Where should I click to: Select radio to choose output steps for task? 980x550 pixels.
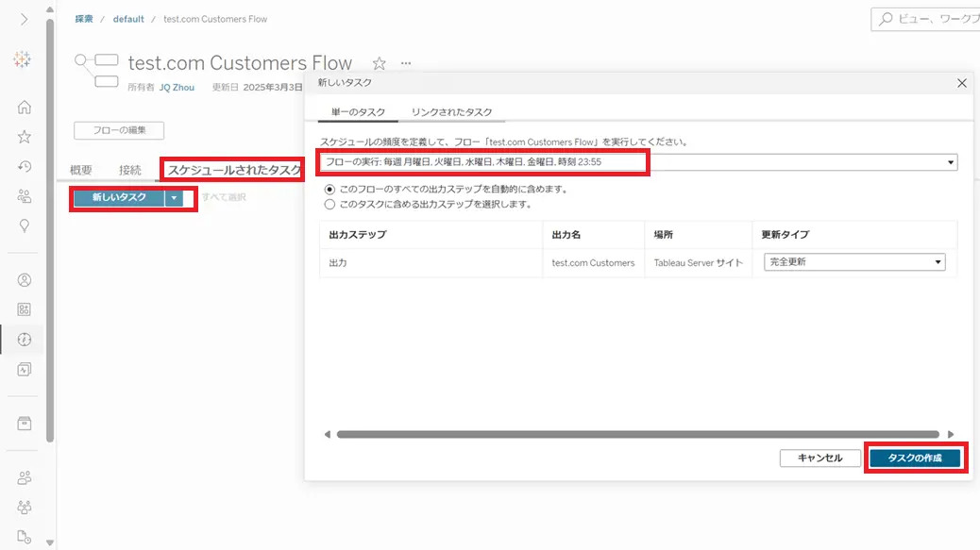click(x=329, y=204)
